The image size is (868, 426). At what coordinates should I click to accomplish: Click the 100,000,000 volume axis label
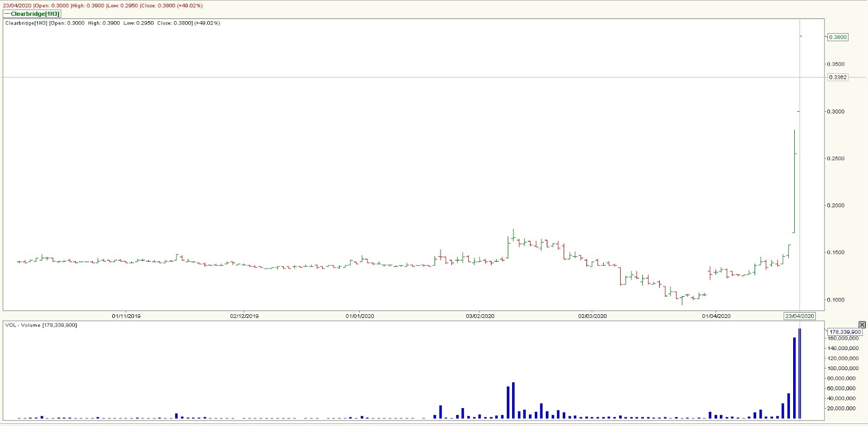tap(843, 368)
